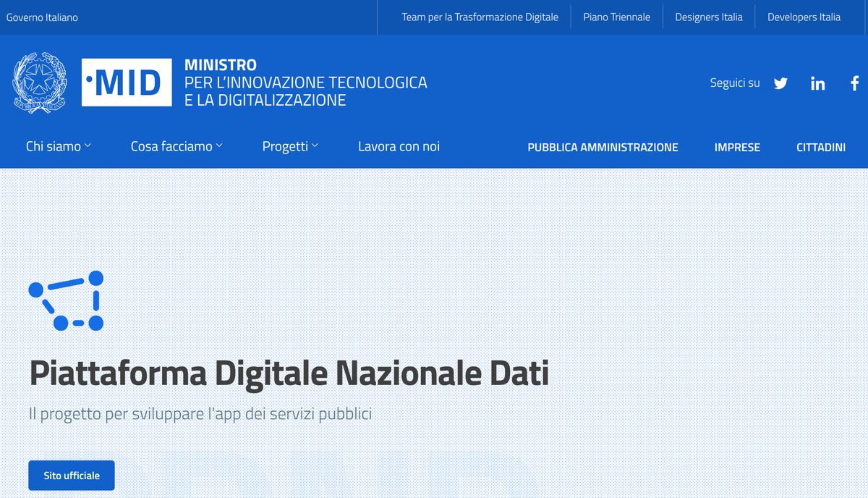Screen dimensions: 868x498
Task: Open the Designers Italia link
Action: (709, 17)
